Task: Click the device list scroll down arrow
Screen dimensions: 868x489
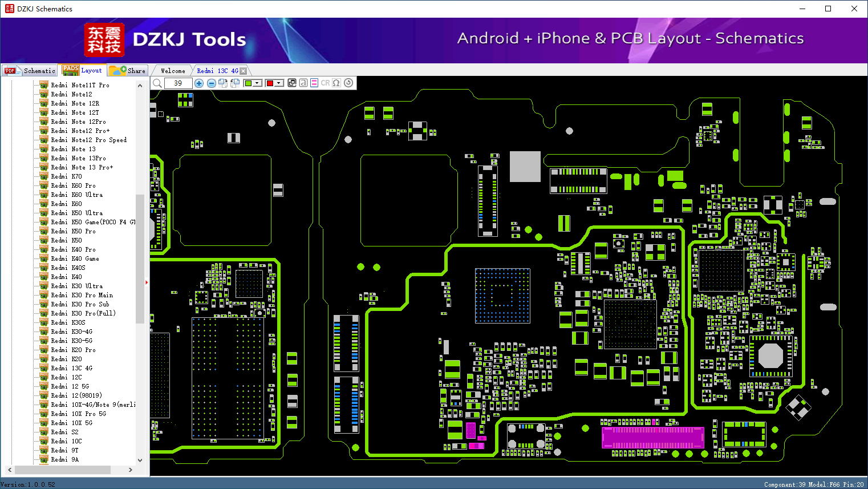Action: click(x=140, y=460)
